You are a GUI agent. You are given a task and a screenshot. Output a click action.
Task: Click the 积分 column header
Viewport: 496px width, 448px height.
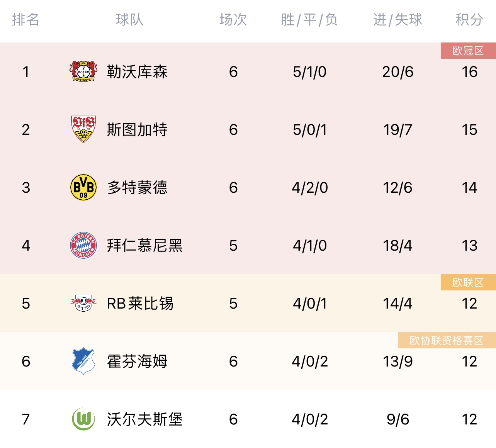[x=469, y=19]
